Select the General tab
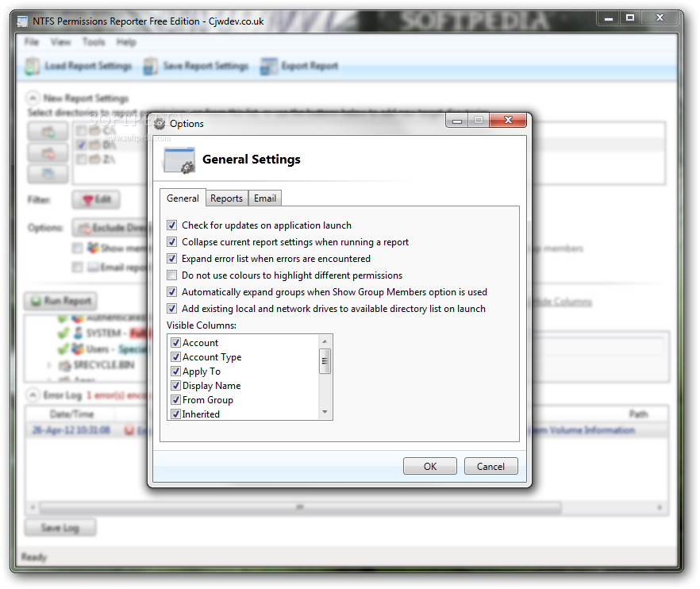Viewport: 700px width, 589px height. coord(183,198)
